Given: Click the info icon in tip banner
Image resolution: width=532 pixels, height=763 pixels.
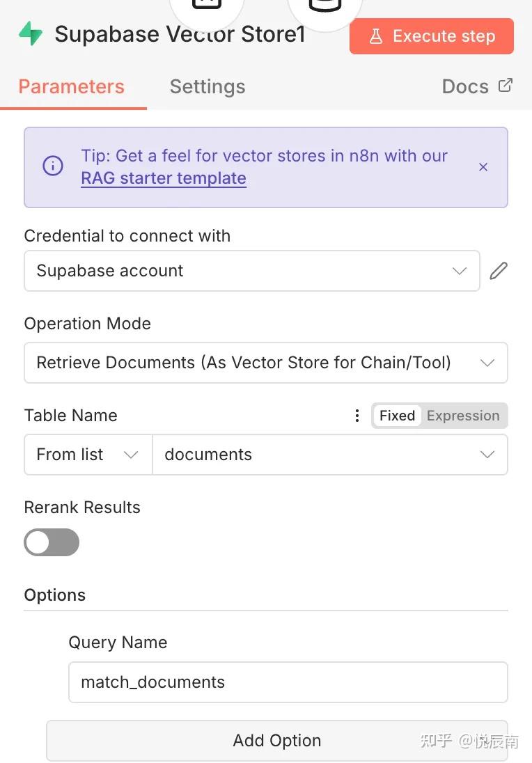Looking at the screenshot, I should coord(52,166).
